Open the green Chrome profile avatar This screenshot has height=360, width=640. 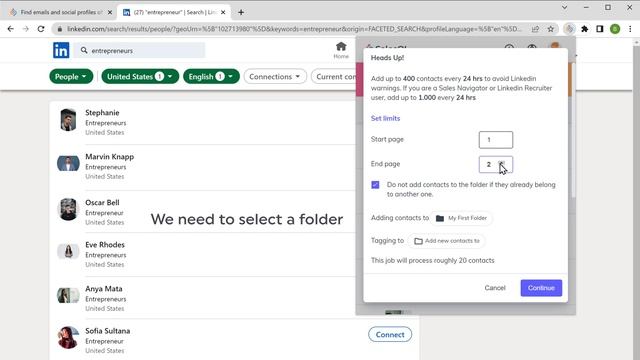[615, 29]
